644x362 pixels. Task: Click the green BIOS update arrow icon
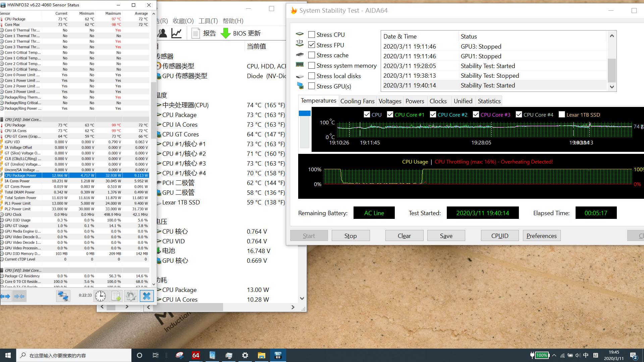[x=225, y=33]
